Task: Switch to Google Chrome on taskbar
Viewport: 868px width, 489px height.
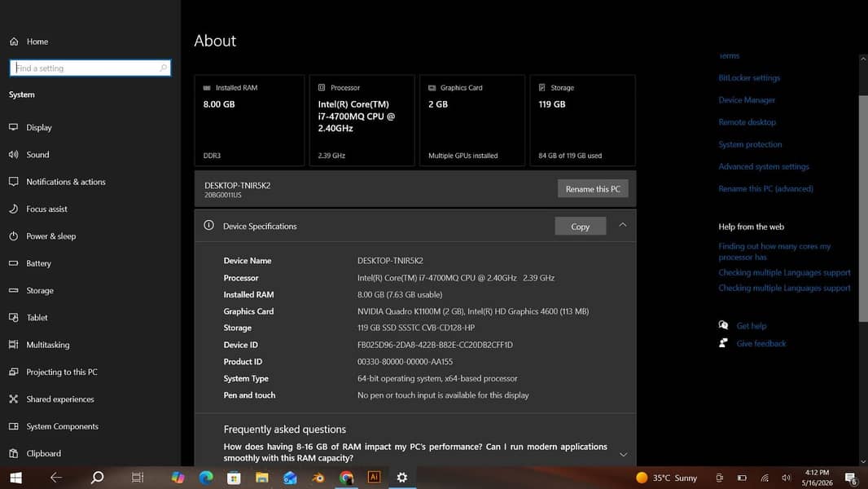Action: [347, 478]
